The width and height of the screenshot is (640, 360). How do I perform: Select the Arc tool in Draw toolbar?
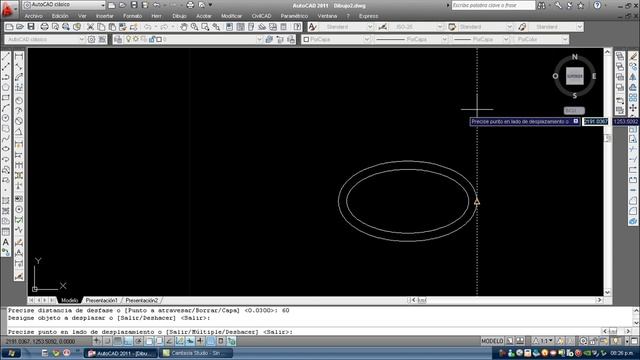click(6, 108)
